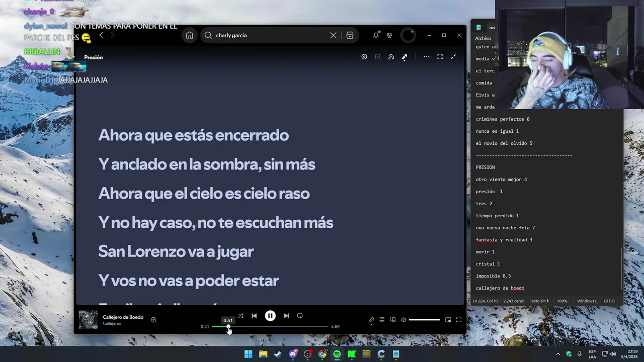Click Notepad line 'otro viento mejor 4'

[501, 179]
